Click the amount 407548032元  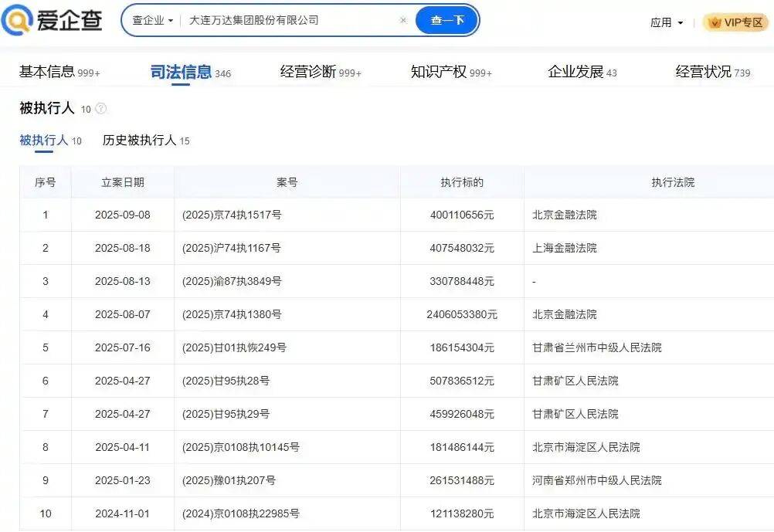(462, 248)
